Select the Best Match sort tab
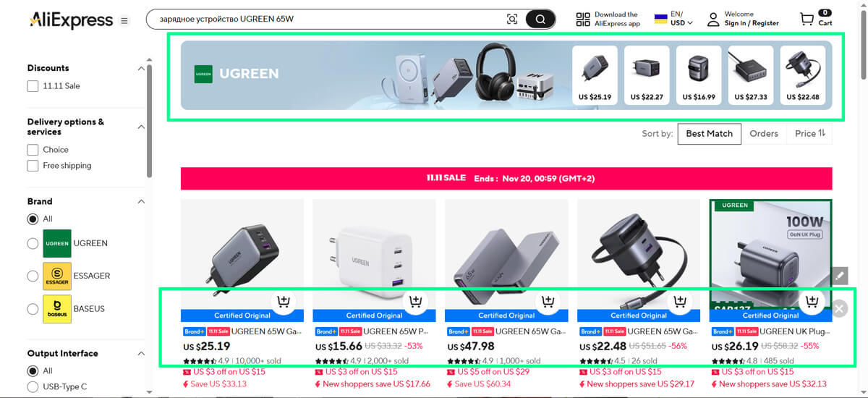 tap(709, 133)
